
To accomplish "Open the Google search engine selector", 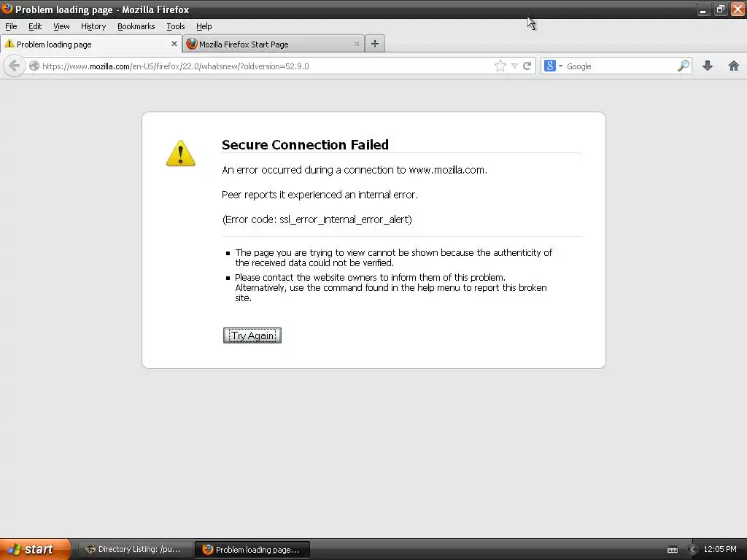I will (553, 66).
